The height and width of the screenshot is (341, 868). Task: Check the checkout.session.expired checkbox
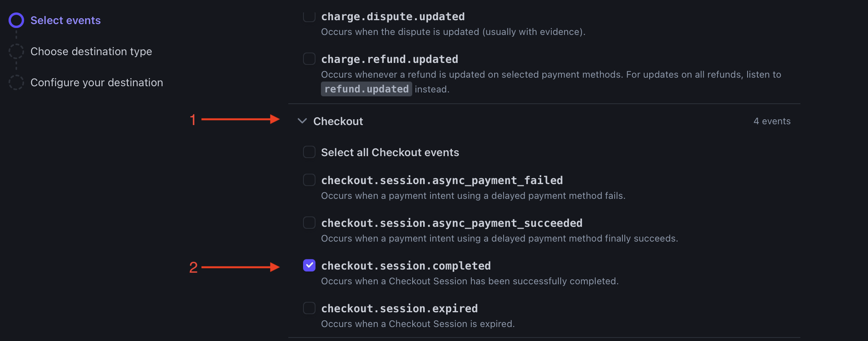point(309,308)
